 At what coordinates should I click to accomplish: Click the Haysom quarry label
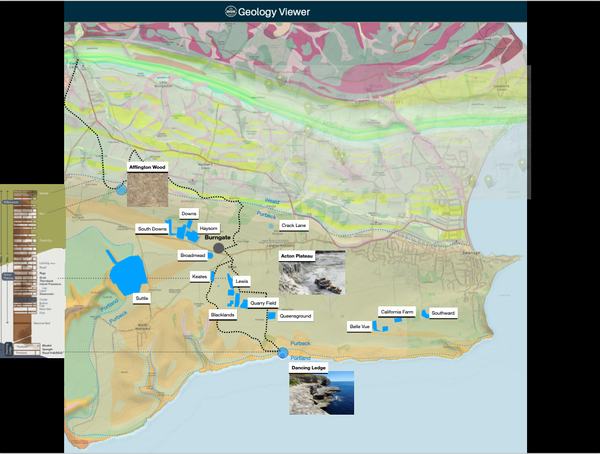click(x=208, y=227)
